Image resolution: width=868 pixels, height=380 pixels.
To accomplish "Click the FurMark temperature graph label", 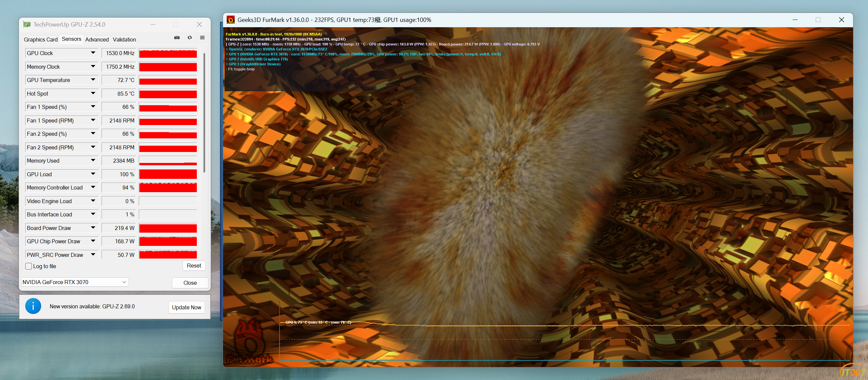I will click(318, 322).
